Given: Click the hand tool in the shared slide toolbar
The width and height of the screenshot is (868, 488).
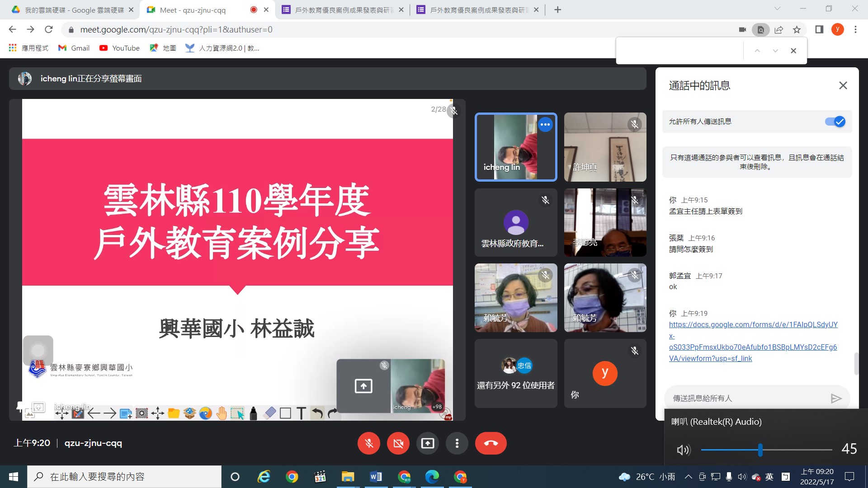Looking at the screenshot, I should click(x=222, y=413).
